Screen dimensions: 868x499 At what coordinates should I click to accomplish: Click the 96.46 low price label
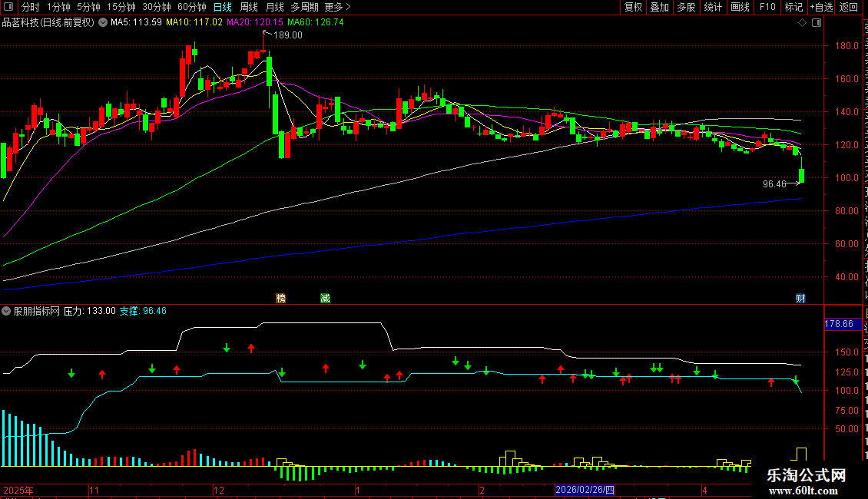(774, 183)
